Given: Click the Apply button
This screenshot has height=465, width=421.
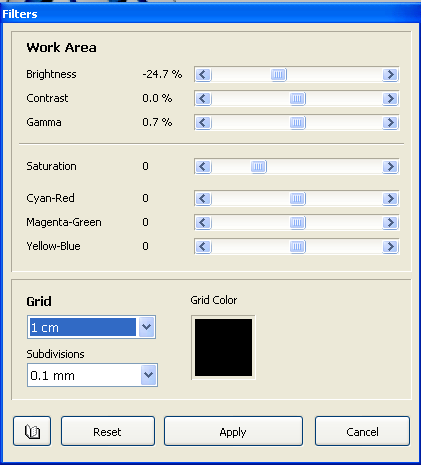Looking at the screenshot, I should [233, 431].
